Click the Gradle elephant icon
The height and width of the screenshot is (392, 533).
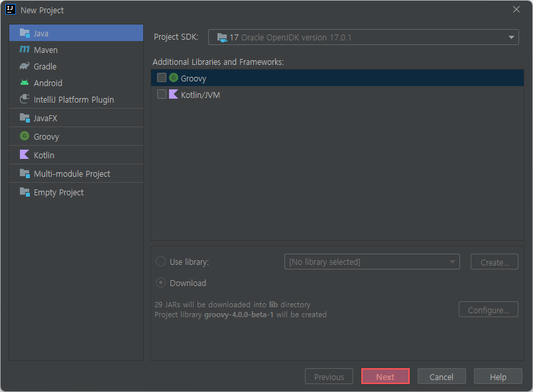(25, 66)
